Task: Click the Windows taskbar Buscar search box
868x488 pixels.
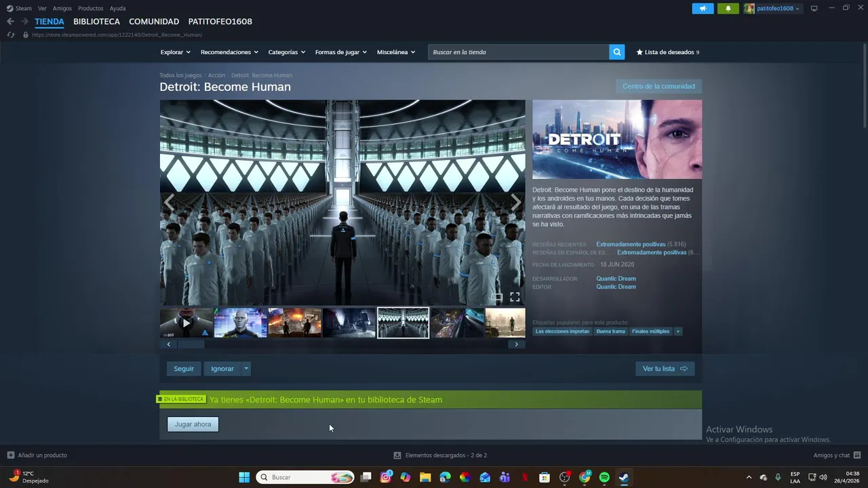Action: point(305,477)
